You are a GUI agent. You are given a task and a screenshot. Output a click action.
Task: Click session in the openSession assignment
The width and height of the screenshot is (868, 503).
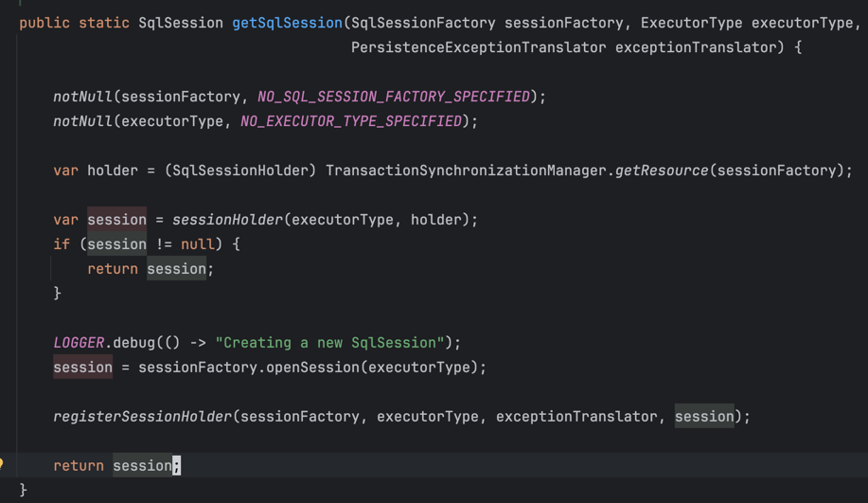tap(83, 367)
